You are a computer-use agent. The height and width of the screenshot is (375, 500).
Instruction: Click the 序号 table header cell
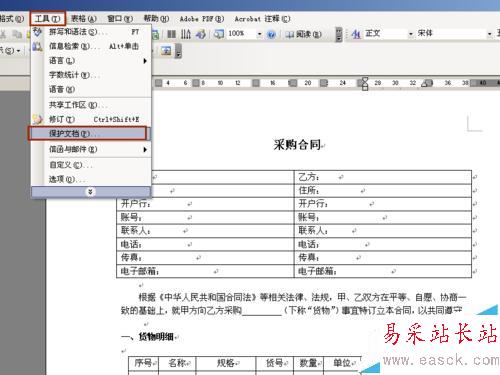coord(143,363)
